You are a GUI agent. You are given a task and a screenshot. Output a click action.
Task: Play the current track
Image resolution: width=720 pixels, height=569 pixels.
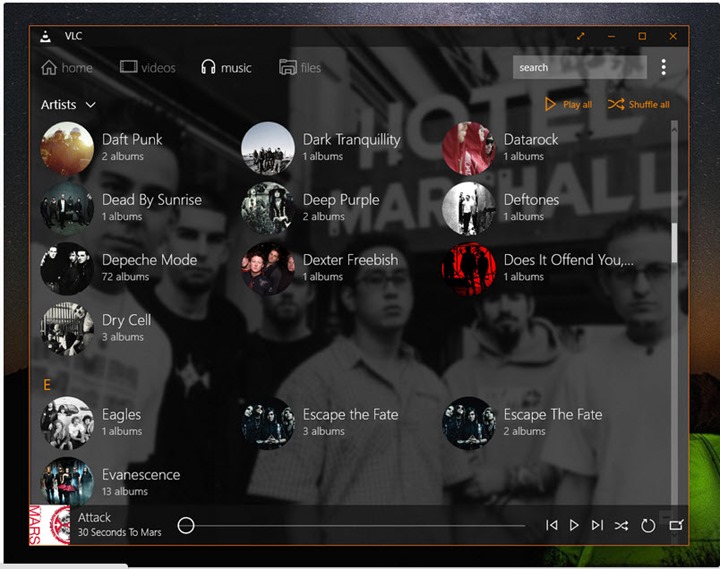click(574, 525)
